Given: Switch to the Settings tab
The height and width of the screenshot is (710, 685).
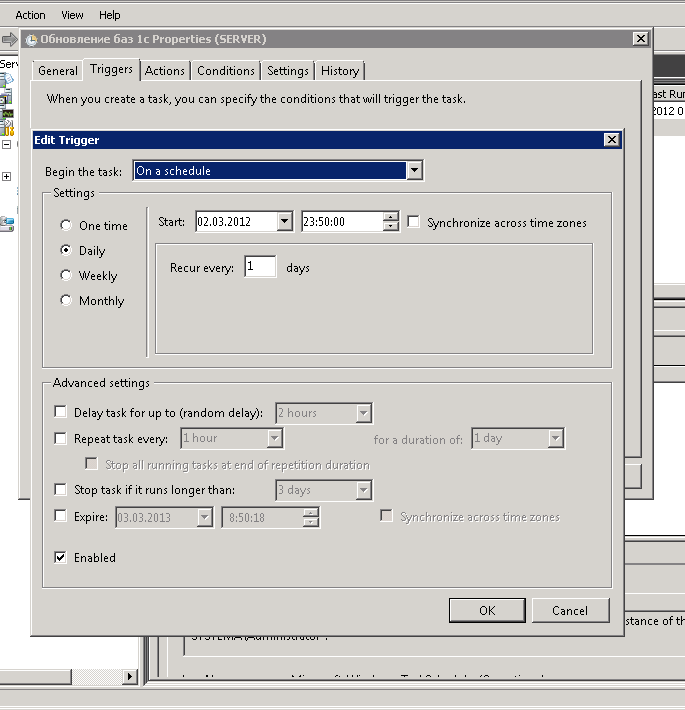Looking at the screenshot, I should (x=287, y=71).
